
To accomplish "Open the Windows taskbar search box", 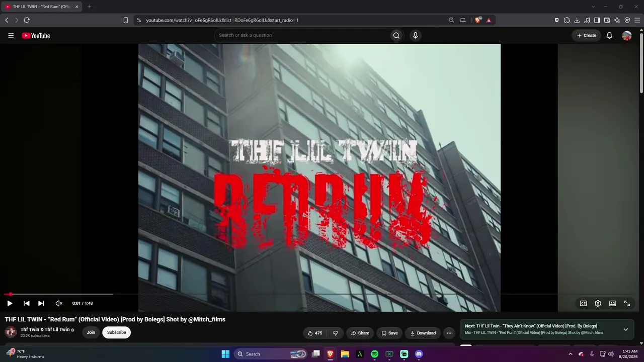I will click(x=271, y=354).
